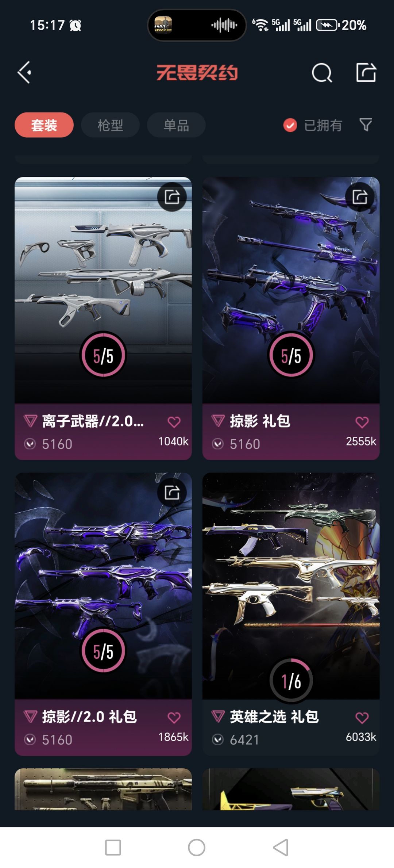Open 掠影 礼包 title link
Screen dimensions: 394x868
point(260,421)
